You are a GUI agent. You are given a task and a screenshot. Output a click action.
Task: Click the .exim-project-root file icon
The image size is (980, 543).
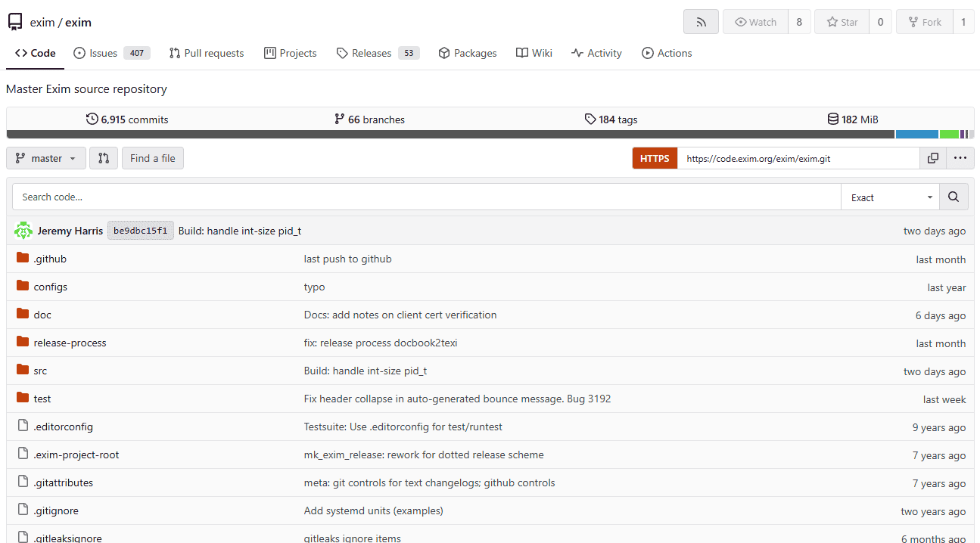click(x=23, y=455)
